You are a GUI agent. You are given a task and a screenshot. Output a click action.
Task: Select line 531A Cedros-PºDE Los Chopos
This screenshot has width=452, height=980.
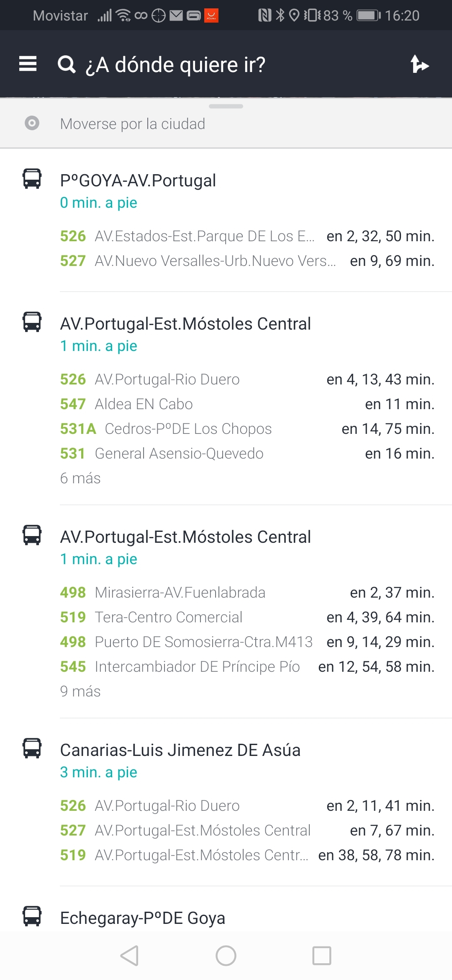pyautogui.click(x=247, y=429)
